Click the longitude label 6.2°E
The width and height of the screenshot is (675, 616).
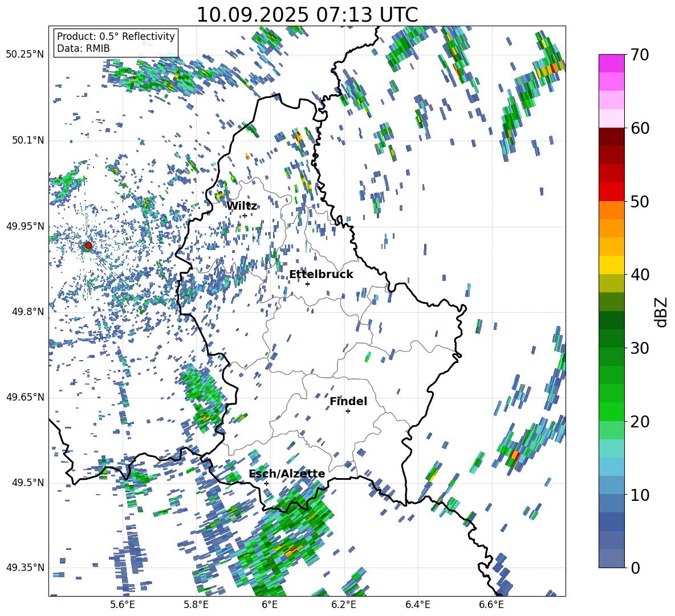(x=344, y=605)
